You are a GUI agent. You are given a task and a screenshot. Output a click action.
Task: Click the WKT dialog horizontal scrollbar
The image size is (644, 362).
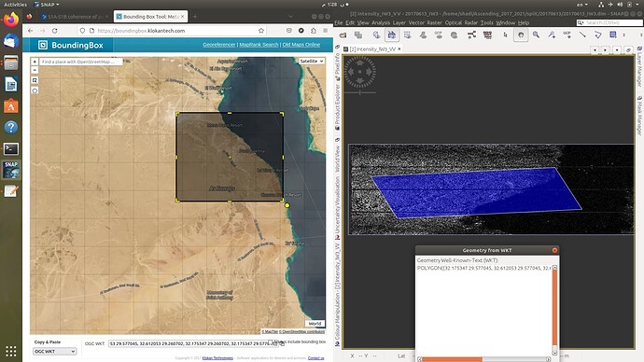coord(484,359)
